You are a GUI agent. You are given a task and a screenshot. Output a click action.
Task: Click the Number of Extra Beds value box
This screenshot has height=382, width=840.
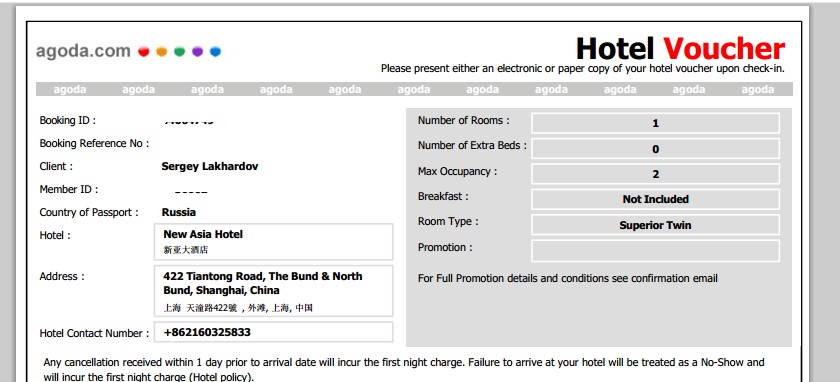coord(655,149)
